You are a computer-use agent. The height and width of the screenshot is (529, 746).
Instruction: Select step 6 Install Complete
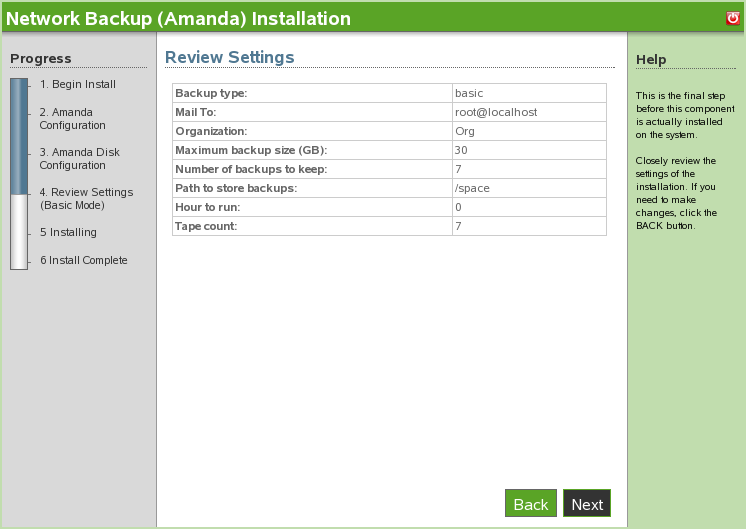(x=83, y=260)
